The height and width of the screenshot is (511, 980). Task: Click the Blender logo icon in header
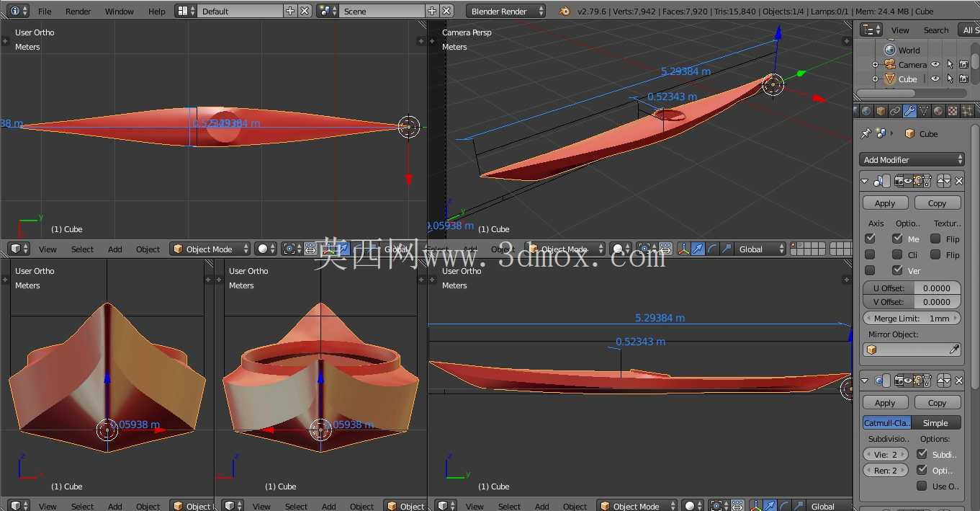pyautogui.click(x=565, y=11)
